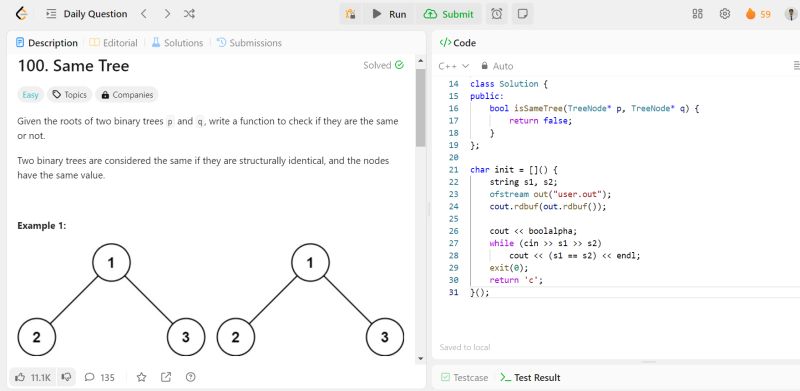Switch to the Description tab
This screenshot has width=800, height=391.
coord(47,43)
